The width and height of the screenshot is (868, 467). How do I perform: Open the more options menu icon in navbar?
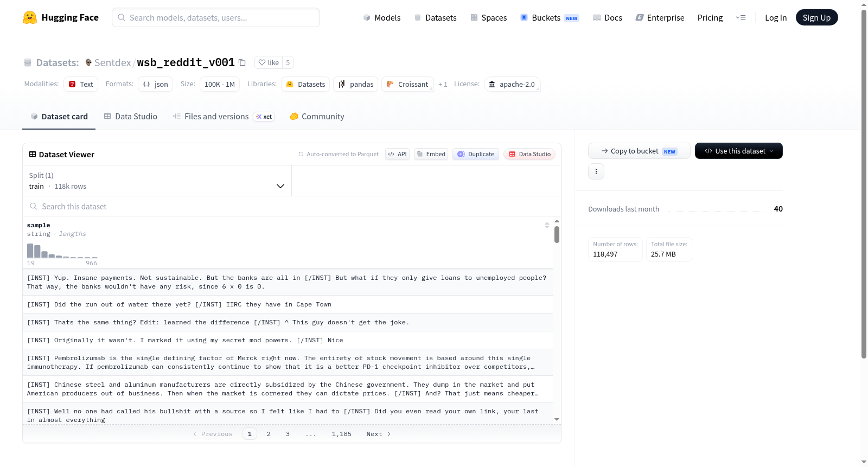tap(741, 17)
